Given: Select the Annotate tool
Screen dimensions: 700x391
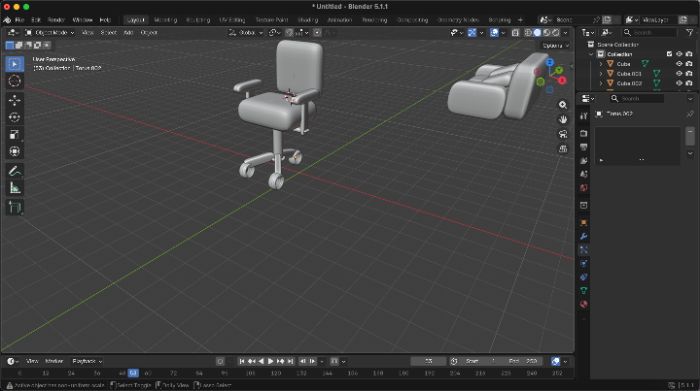Looking at the screenshot, I should tap(14, 171).
